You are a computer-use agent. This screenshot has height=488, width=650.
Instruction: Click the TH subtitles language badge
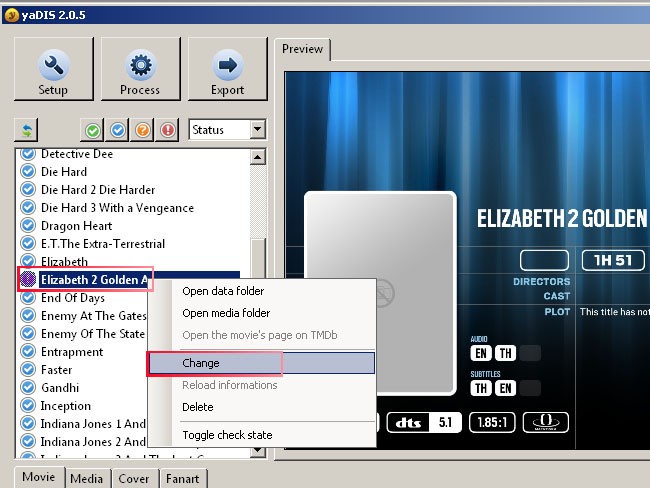point(481,388)
